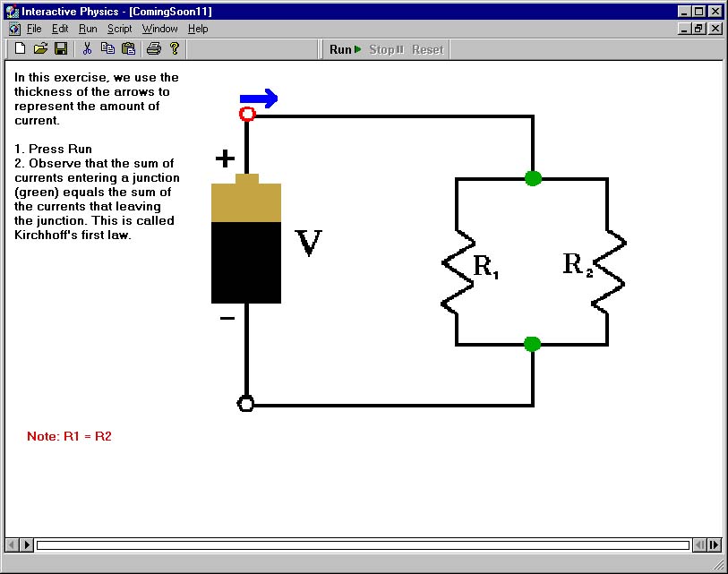Open the File menu
Viewport: 728px width, 574px height.
[x=34, y=29]
